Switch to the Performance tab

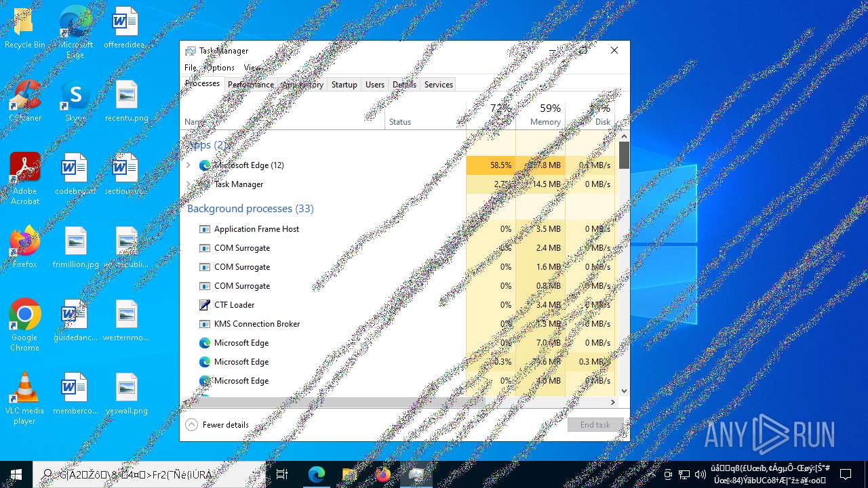(x=250, y=85)
